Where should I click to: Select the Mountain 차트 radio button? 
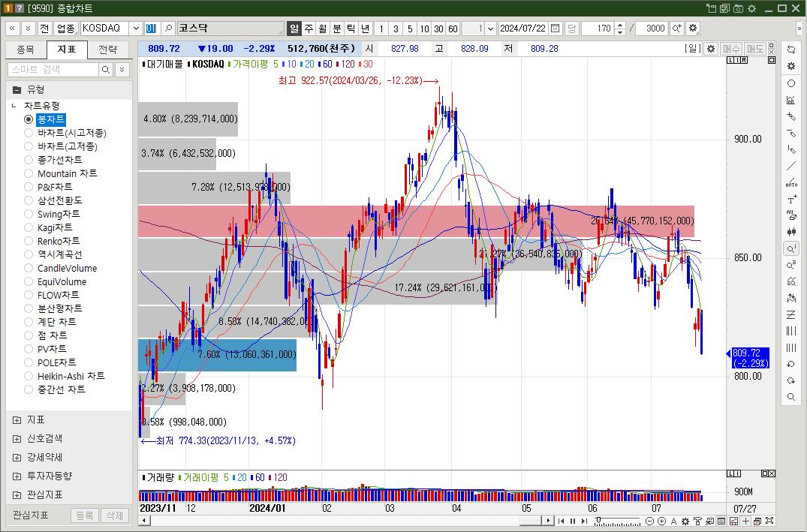coord(29,173)
